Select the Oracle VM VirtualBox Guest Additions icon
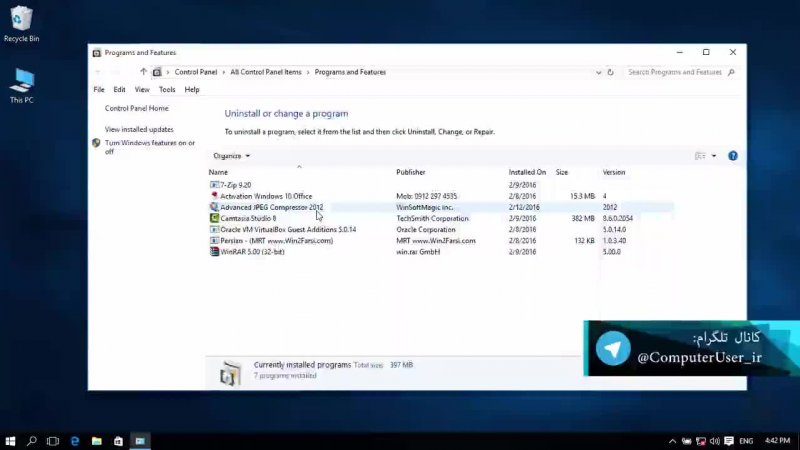 pos(214,229)
